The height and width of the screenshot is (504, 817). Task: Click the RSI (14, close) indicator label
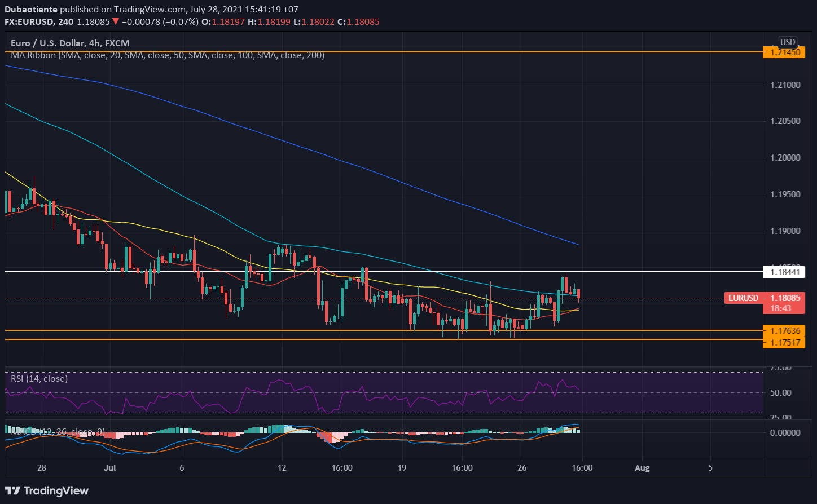pyautogui.click(x=39, y=378)
